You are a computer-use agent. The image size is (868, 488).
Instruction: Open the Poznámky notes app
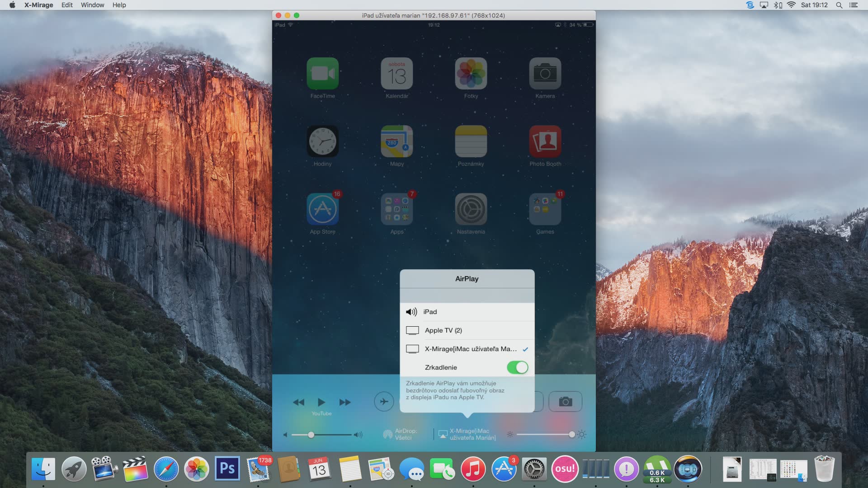click(471, 141)
